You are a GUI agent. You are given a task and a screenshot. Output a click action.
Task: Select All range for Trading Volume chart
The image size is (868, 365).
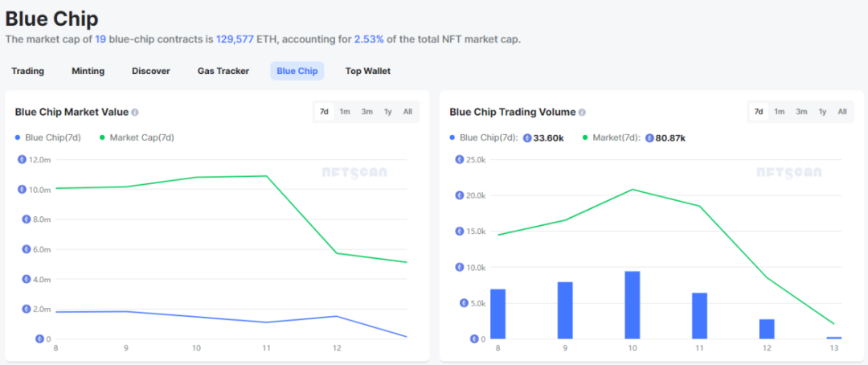pyautogui.click(x=842, y=112)
